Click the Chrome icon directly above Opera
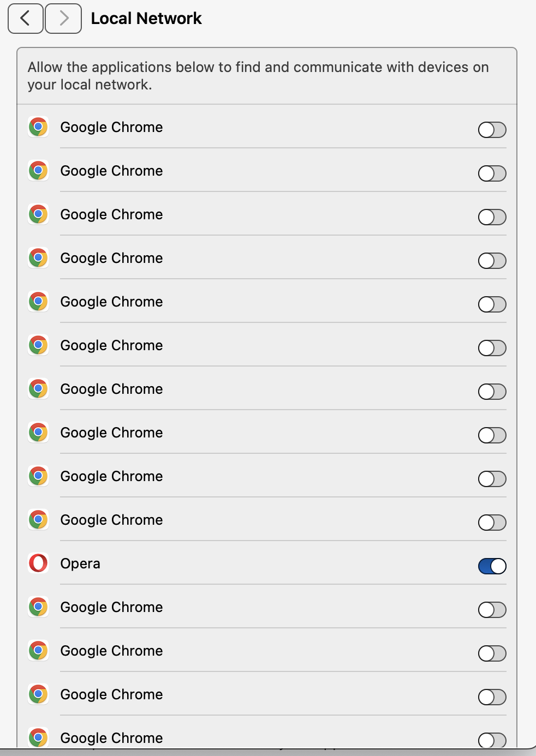 [38, 520]
